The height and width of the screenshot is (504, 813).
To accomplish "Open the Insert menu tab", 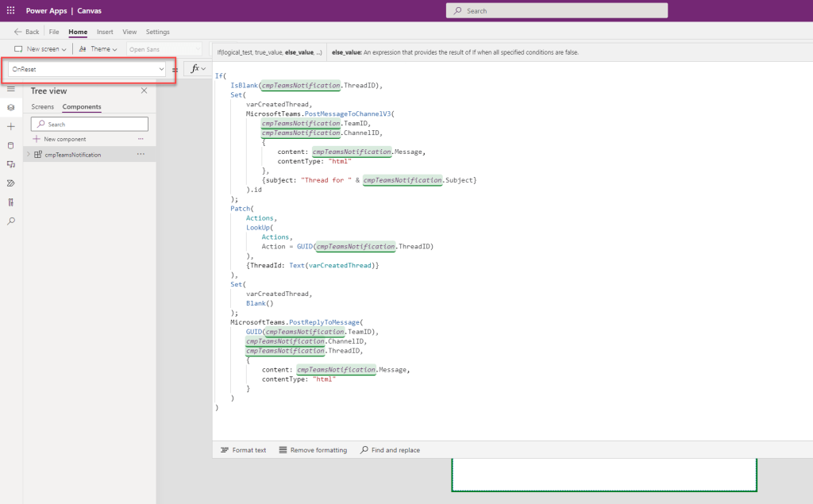I will (x=105, y=32).
